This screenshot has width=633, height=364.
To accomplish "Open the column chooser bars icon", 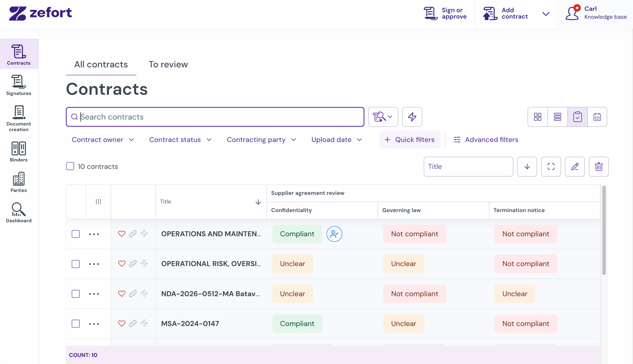I will (99, 202).
